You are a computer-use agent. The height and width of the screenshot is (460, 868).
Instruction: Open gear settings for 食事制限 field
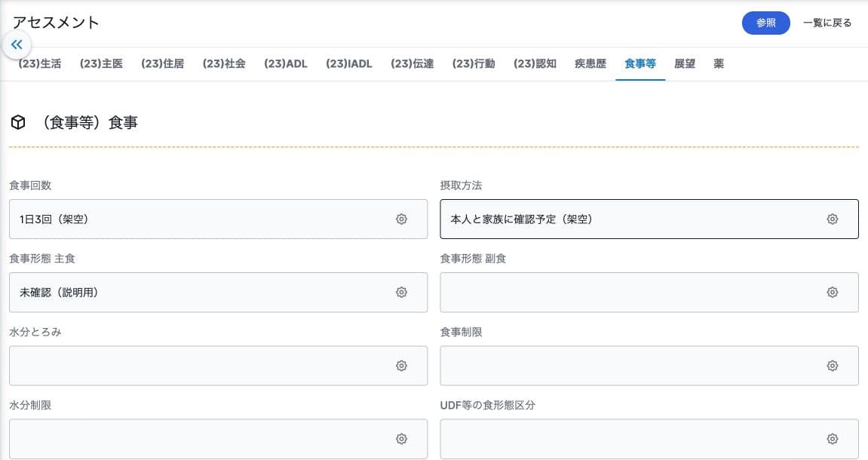(x=832, y=366)
